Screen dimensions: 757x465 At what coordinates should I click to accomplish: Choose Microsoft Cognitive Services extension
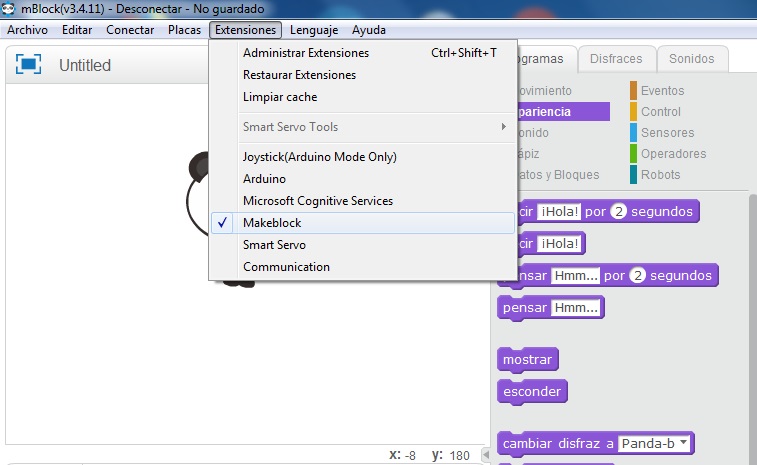click(x=318, y=201)
